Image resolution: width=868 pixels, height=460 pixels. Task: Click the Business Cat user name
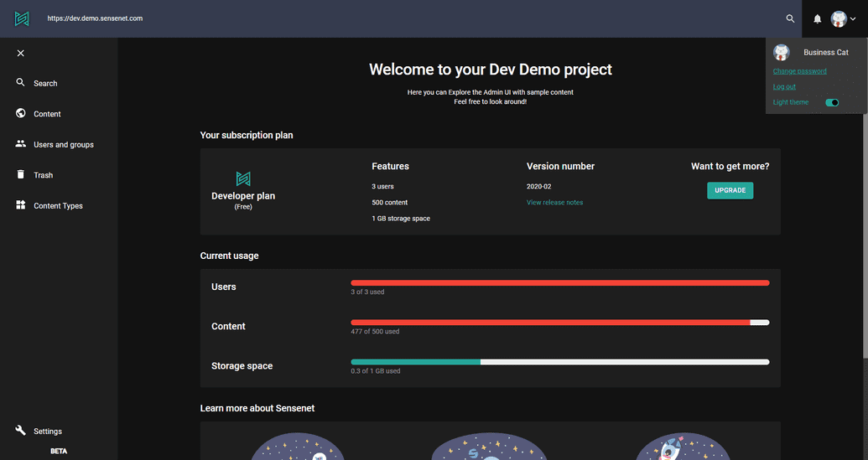tap(825, 53)
